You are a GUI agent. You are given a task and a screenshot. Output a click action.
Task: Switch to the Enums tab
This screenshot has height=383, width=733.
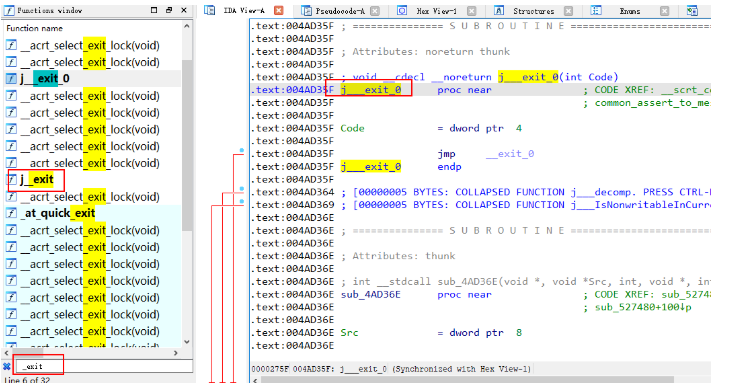tap(630, 11)
